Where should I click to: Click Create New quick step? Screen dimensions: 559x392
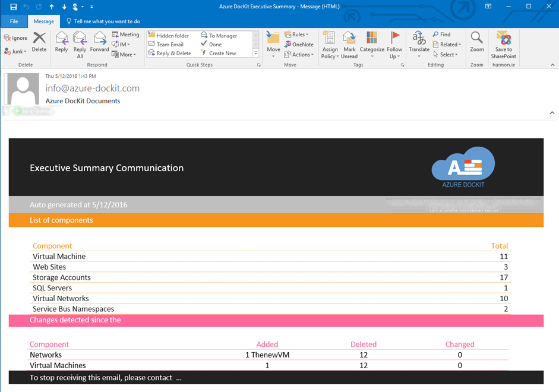coord(218,53)
